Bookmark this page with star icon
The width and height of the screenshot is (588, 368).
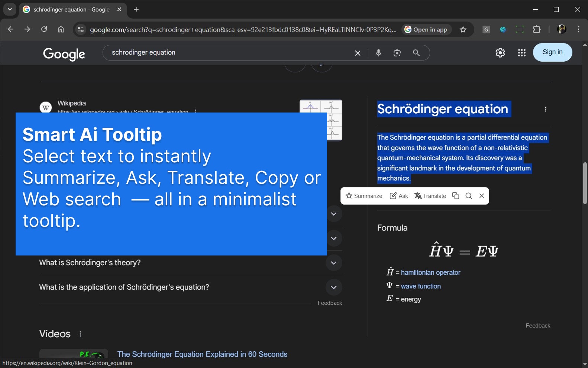(463, 30)
